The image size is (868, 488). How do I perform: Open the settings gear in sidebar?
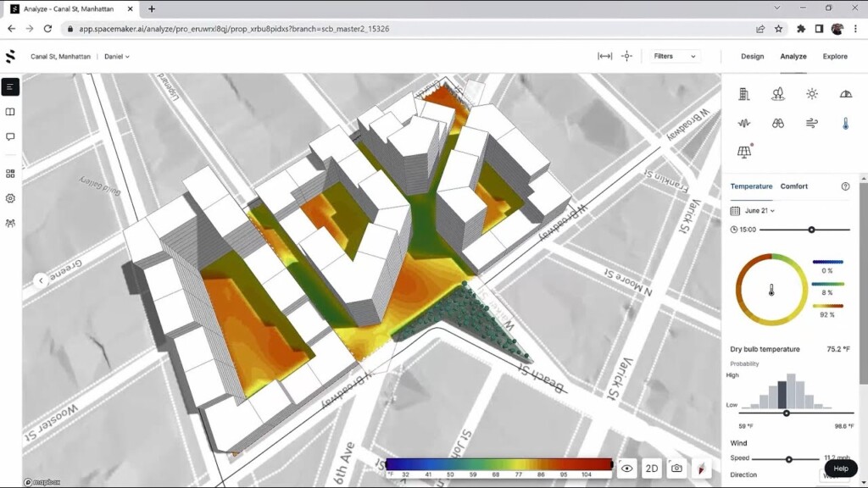click(x=10, y=198)
